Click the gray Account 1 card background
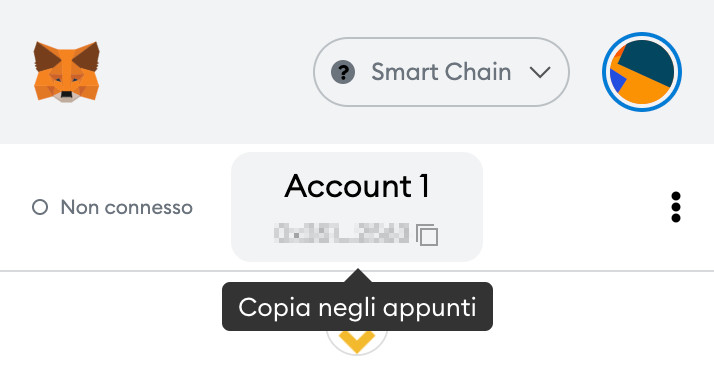The width and height of the screenshot is (714, 382). [357, 207]
